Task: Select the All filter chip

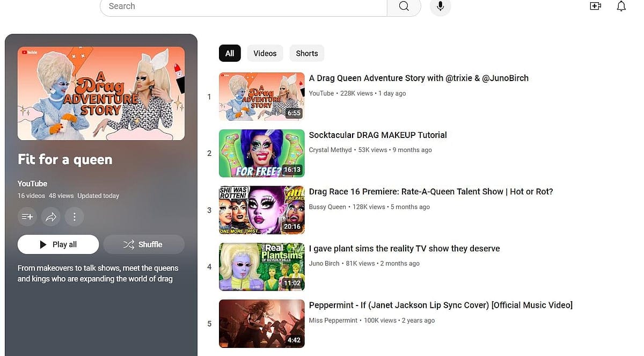Action: pos(230,53)
